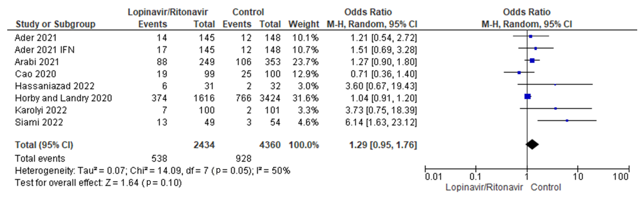The image size is (644, 200).
Task: Click the Total (95% CI) row label
Action: 44,145
